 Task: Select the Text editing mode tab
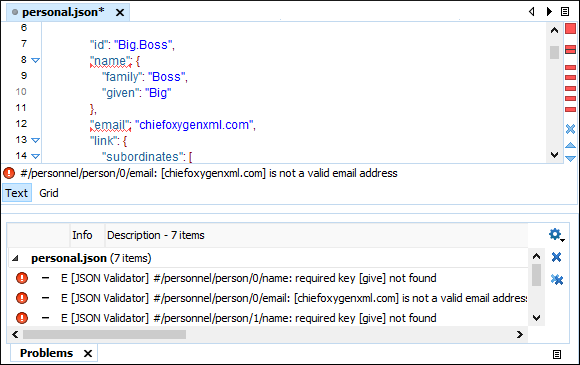pos(17,193)
